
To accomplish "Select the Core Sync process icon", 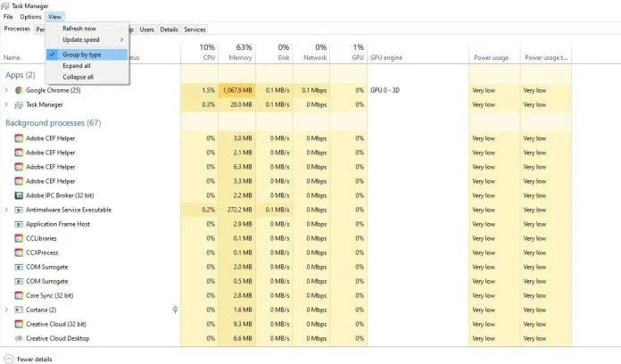I will [19, 295].
